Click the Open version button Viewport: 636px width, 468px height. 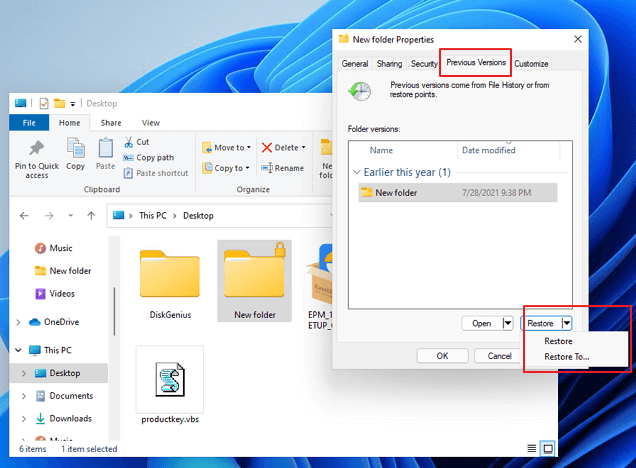[482, 323]
